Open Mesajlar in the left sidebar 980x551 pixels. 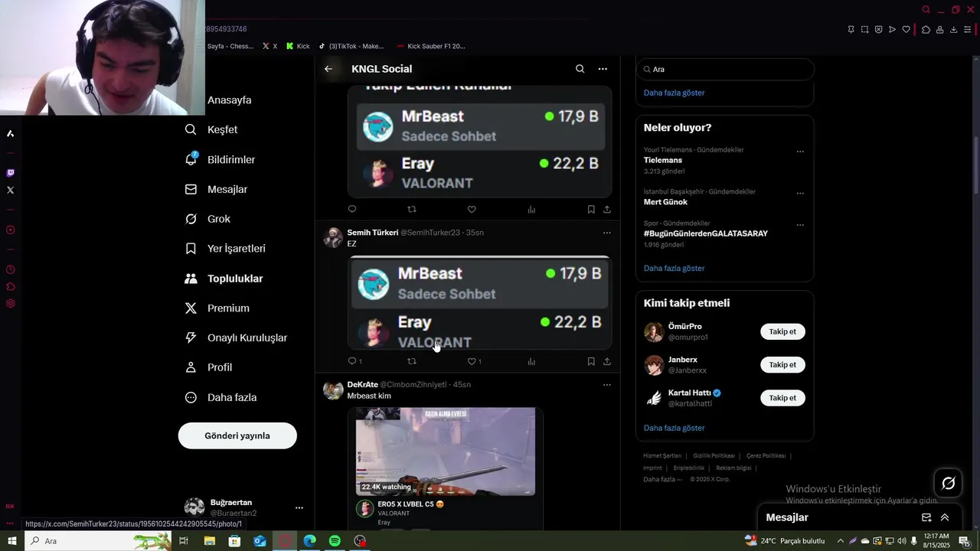tap(227, 189)
